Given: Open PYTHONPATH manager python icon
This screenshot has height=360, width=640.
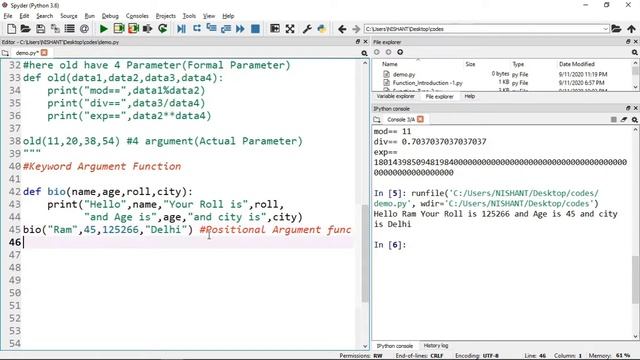Looking at the screenshot, I should (x=322, y=29).
